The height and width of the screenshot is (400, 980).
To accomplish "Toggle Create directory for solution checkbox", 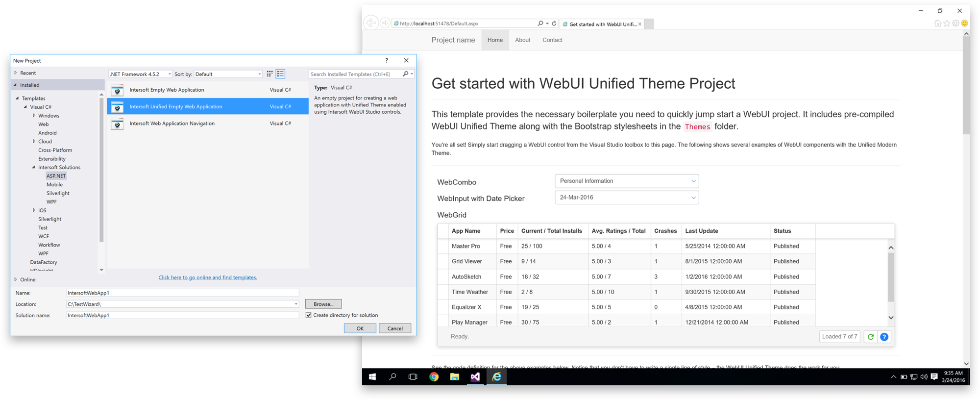I will [309, 315].
